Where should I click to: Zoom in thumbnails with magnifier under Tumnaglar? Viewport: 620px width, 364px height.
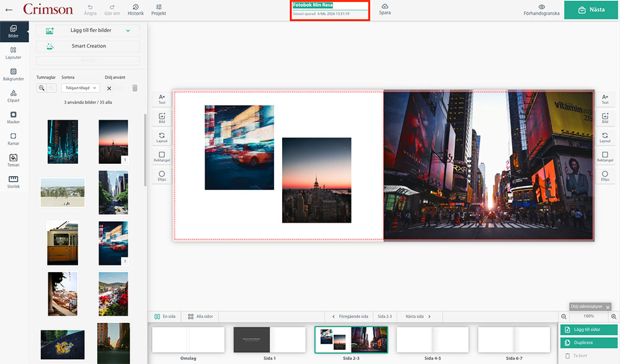point(42,88)
